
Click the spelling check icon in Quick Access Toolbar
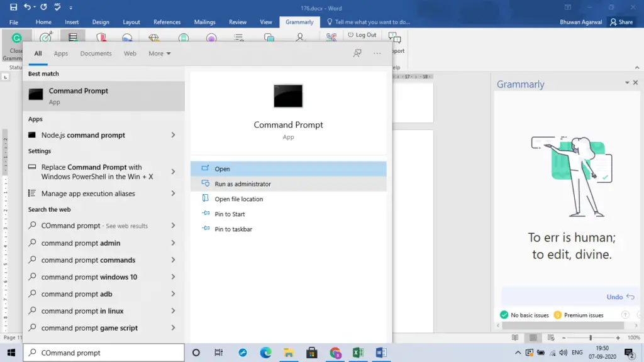point(57,7)
